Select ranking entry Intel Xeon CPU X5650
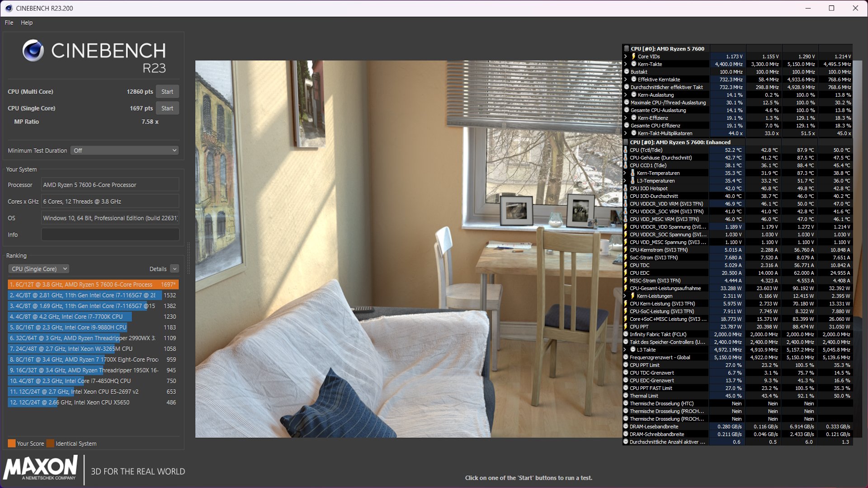This screenshot has height=488, width=868. click(93, 402)
